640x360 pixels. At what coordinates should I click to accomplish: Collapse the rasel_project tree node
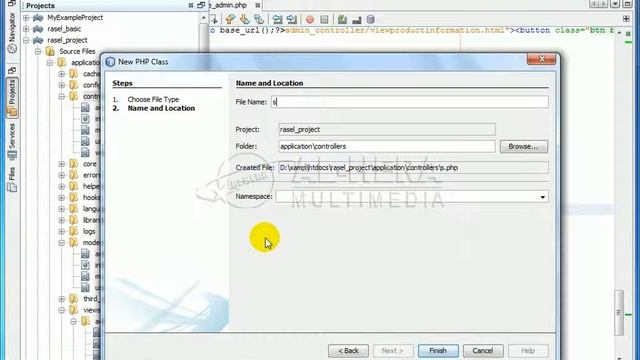pyautogui.click(x=26, y=40)
